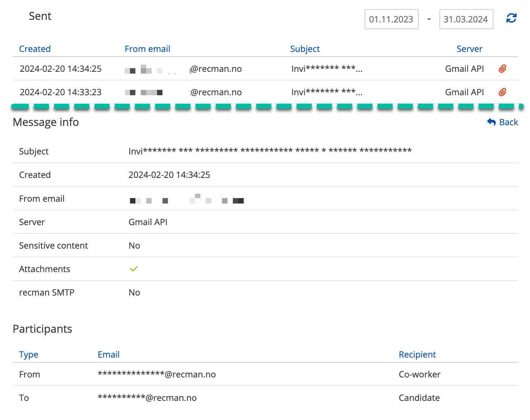Select the Candidate recipient row

(x=419, y=398)
